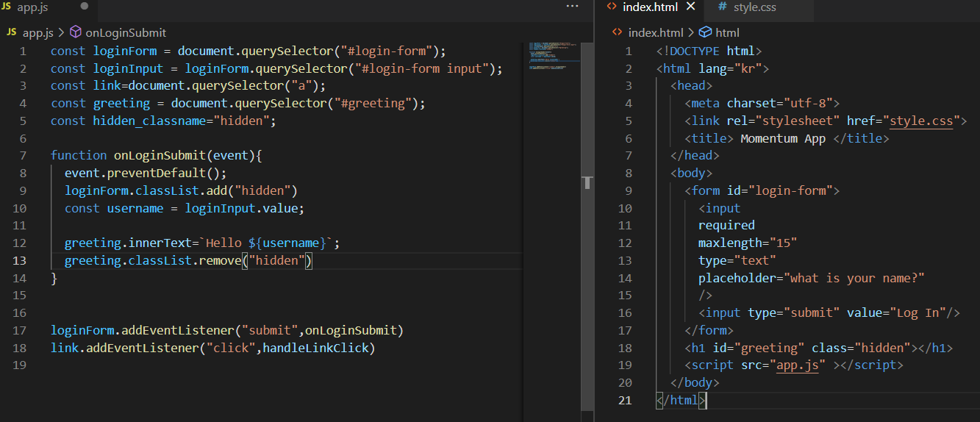Click the JS icon in the app.js breadcrumb
The width and height of the screenshot is (980, 422).
coord(12,32)
